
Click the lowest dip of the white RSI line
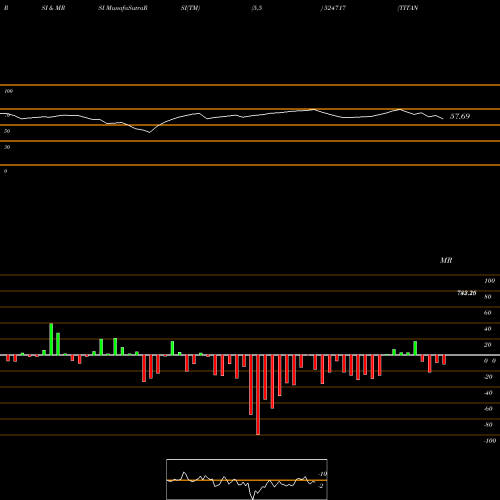coord(149,132)
